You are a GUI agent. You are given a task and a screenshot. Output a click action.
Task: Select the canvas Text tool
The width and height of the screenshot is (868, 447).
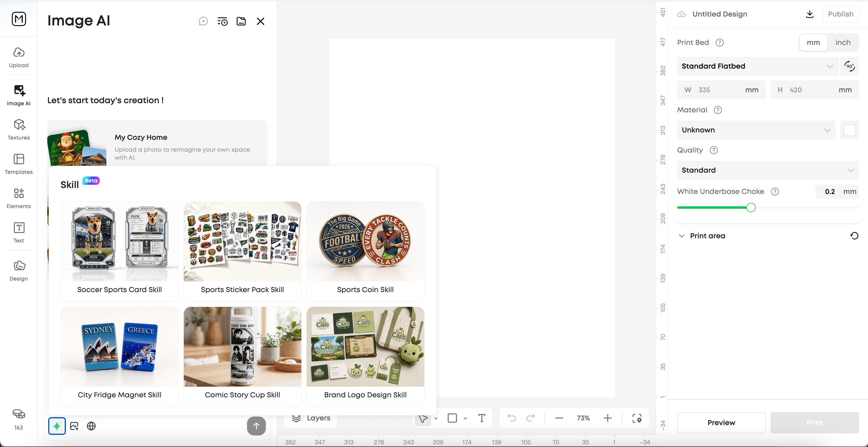click(x=482, y=418)
